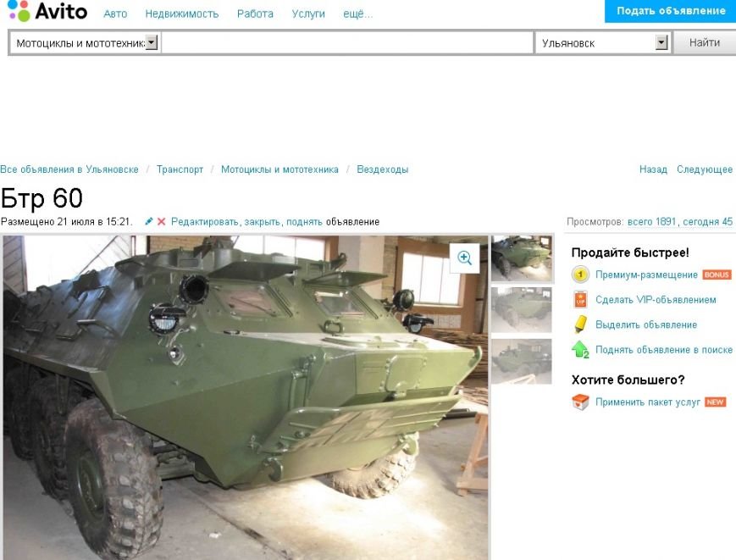736x560 pixels.
Task: Open the photo zoom magnifier icon
Action: click(464, 256)
